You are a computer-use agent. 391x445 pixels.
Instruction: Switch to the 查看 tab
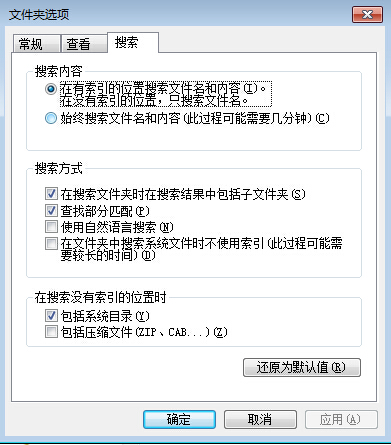84,44
